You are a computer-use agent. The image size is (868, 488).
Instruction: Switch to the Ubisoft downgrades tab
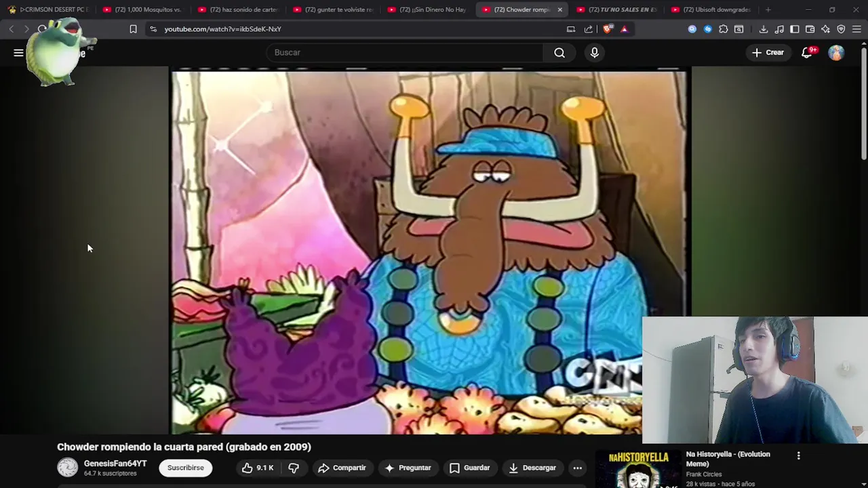click(711, 9)
